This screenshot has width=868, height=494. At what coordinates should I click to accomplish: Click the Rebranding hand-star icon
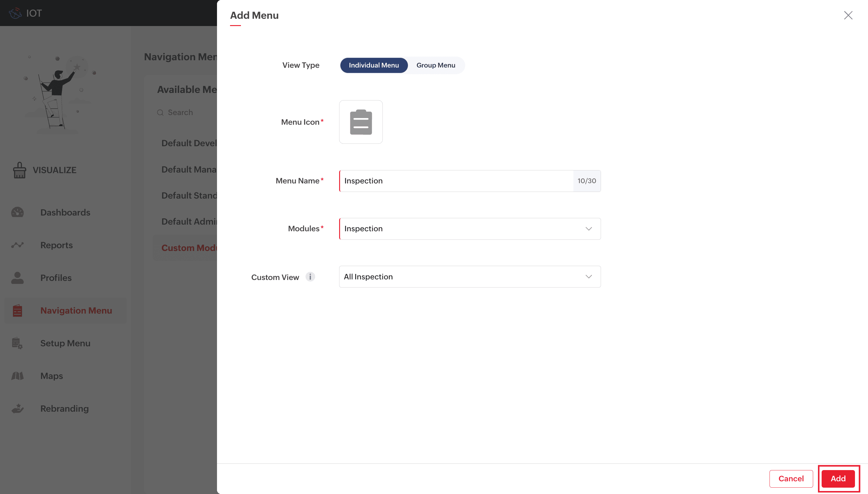coord(17,409)
